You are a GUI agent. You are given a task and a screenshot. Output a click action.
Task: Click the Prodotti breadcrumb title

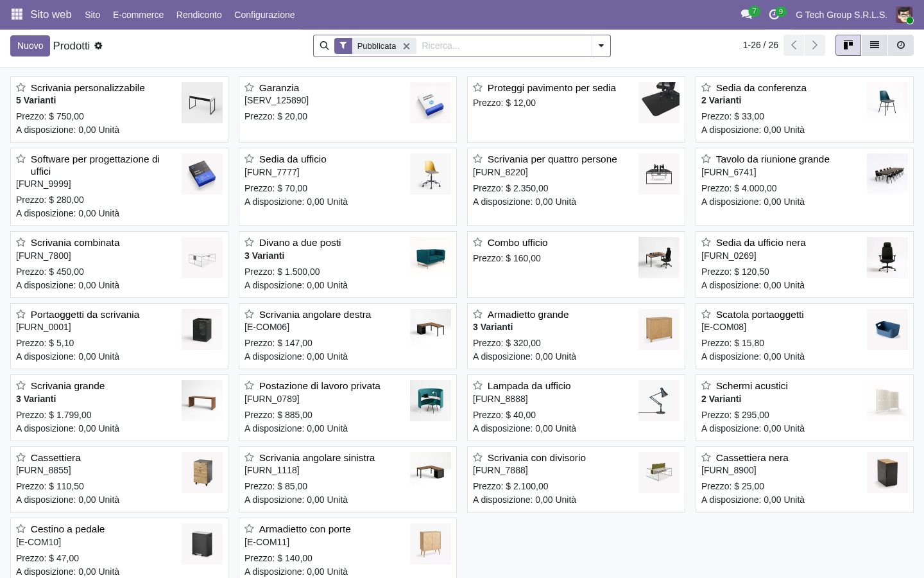[71, 46]
